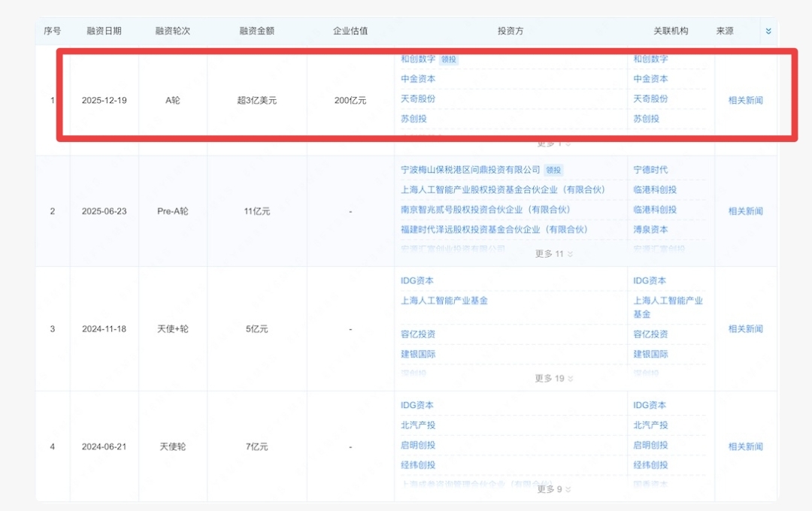
Task: Select the 序号 column header
Action: pos(53,31)
